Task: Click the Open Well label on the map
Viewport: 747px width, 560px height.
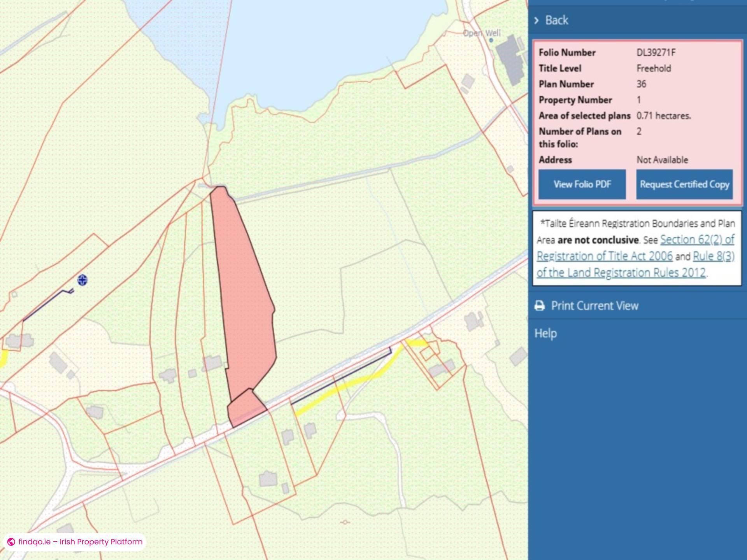Action: pyautogui.click(x=482, y=33)
